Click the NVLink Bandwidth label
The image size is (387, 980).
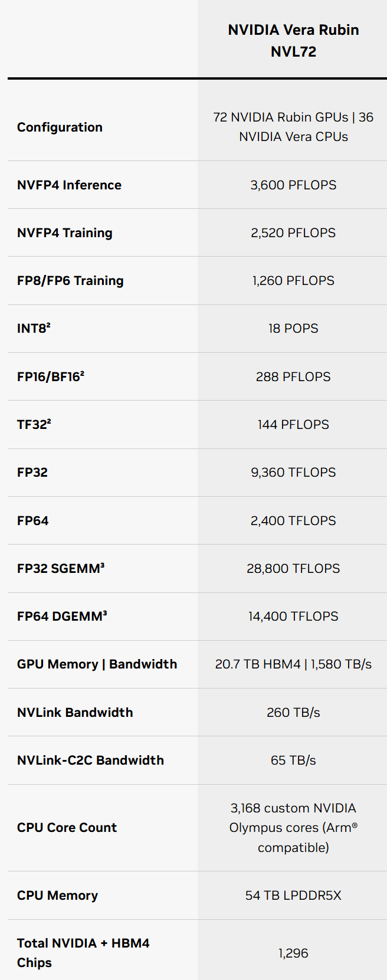75,712
